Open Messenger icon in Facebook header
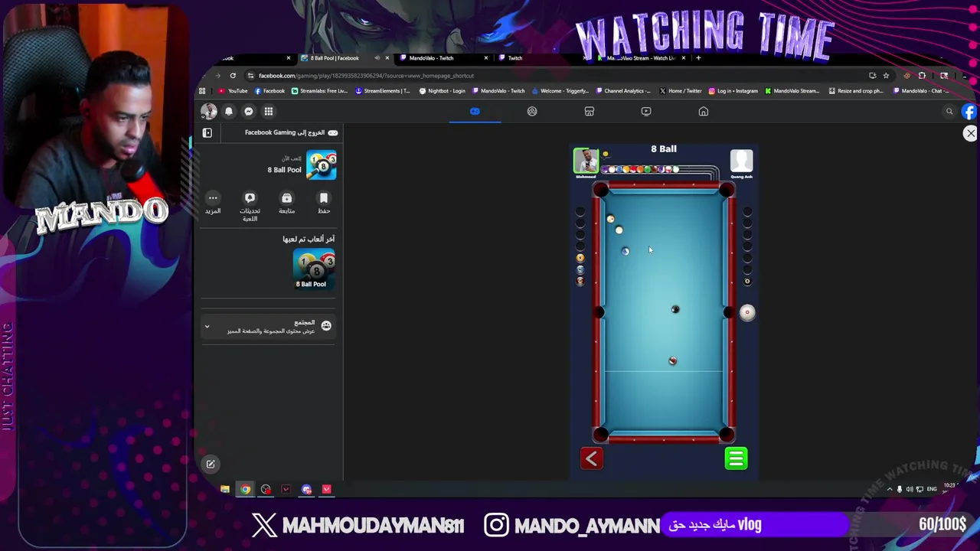Screen dimensions: 980x551 [249, 112]
